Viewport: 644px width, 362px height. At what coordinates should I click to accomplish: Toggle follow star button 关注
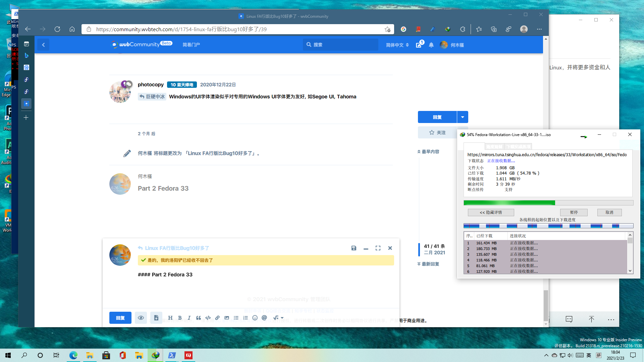click(437, 133)
